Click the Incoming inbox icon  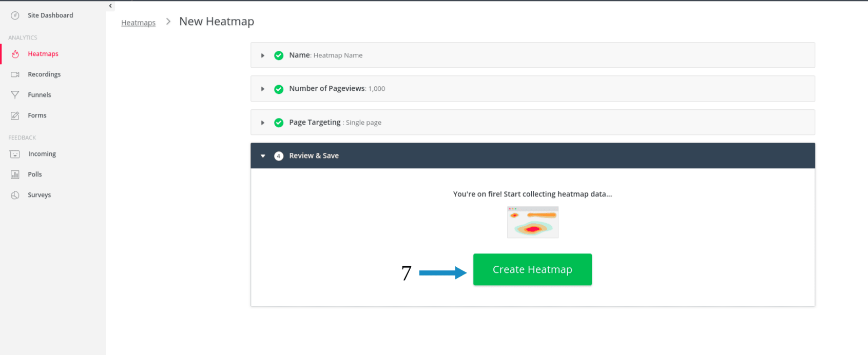(15, 154)
